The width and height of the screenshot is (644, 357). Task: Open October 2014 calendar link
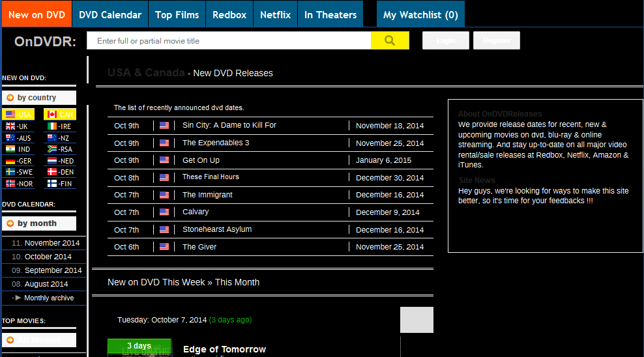point(48,257)
